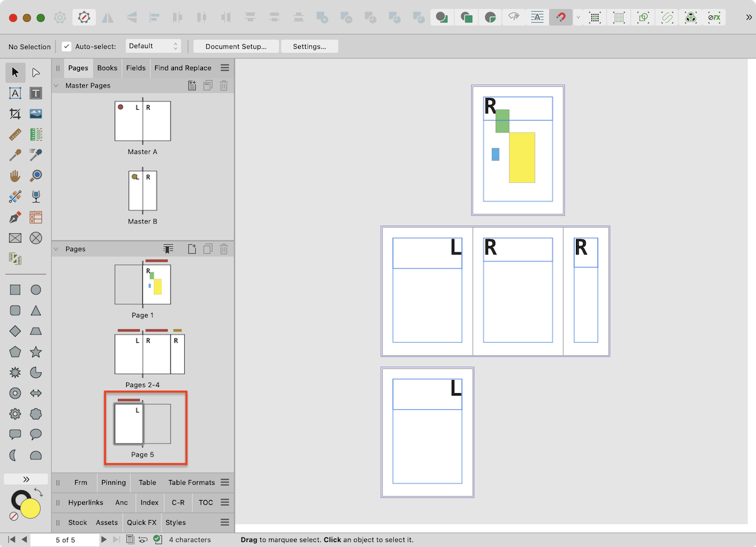
Task: Click the Document Setup button
Action: tap(236, 47)
